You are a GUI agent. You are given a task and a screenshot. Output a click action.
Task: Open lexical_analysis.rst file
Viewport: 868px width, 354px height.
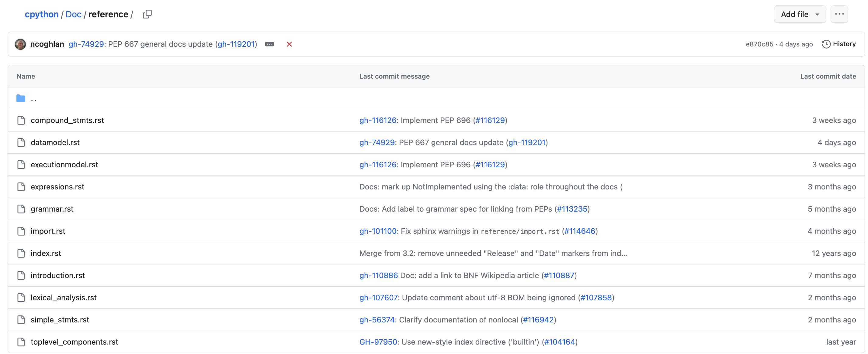63,298
